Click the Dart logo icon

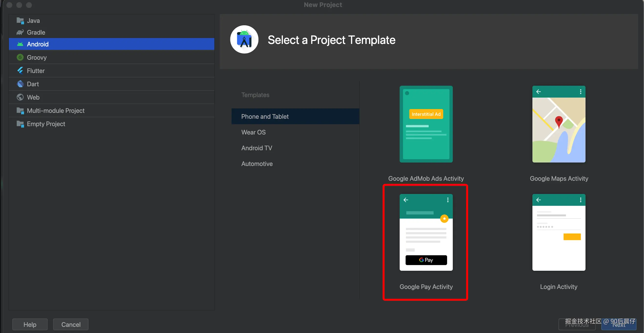point(20,84)
